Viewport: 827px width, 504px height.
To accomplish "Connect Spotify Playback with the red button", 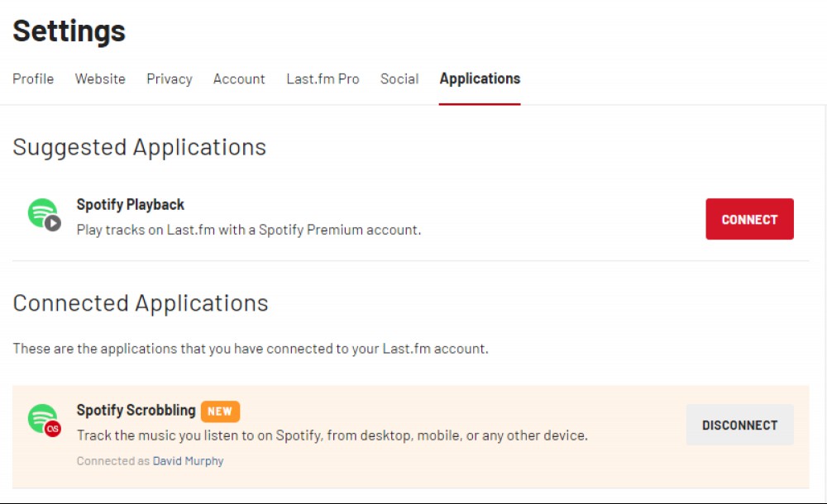I will [x=749, y=219].
